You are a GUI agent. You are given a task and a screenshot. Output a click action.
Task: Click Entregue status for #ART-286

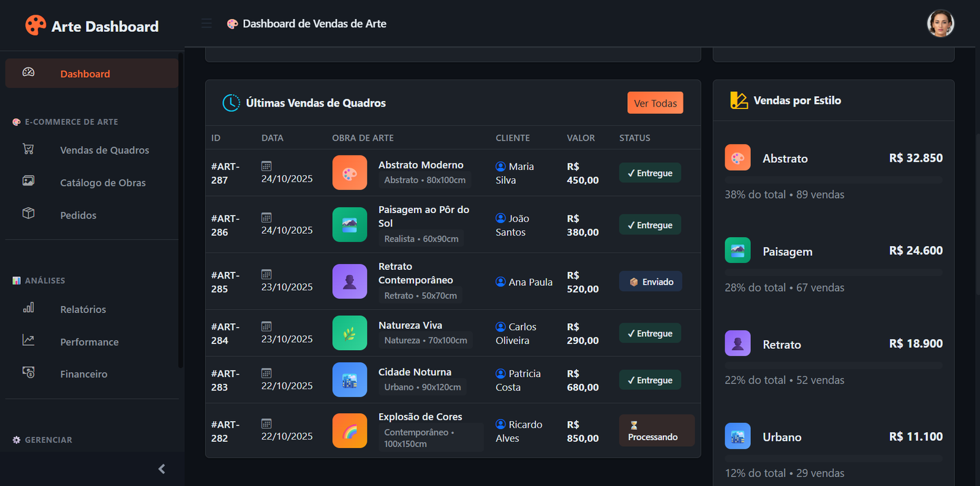650,225
